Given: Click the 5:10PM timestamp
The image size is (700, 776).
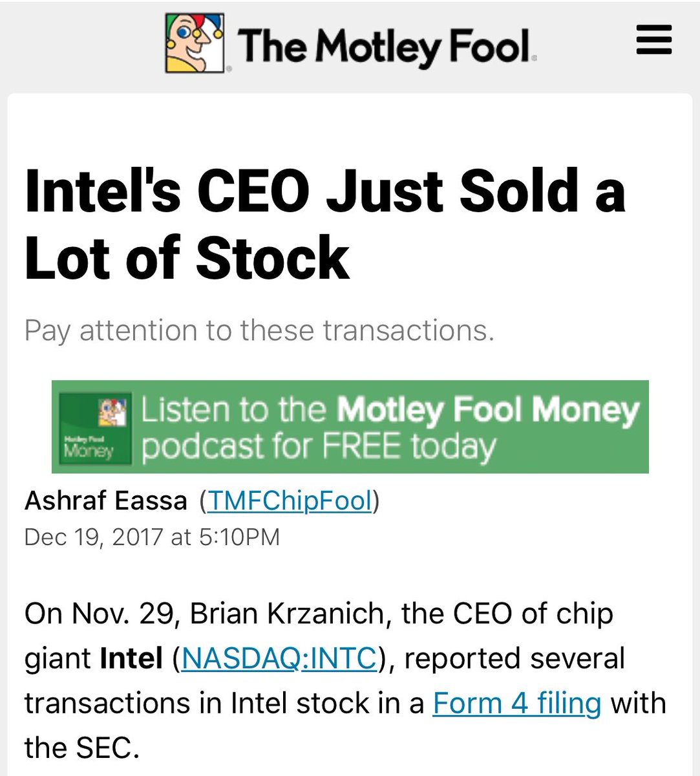Looking at the screenshot, I should tap(239, 537).
